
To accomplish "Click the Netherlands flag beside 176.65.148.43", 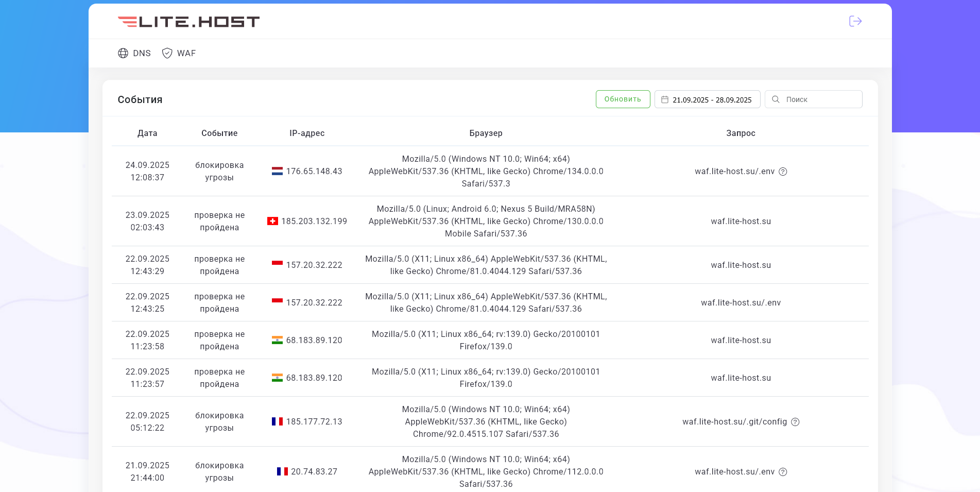I will coord(277,171).
